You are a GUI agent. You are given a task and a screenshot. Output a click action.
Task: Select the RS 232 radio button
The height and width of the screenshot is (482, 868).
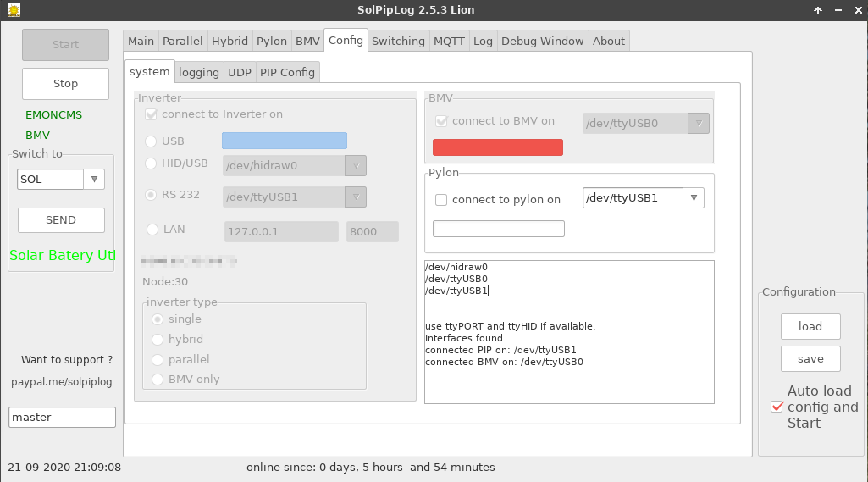151,195
